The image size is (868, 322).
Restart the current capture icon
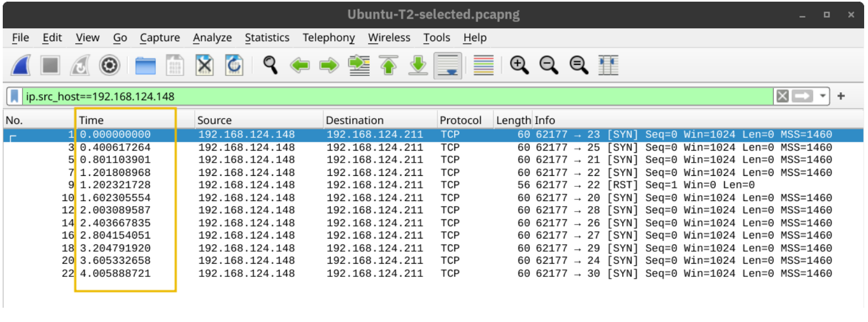tap(80, 65)
